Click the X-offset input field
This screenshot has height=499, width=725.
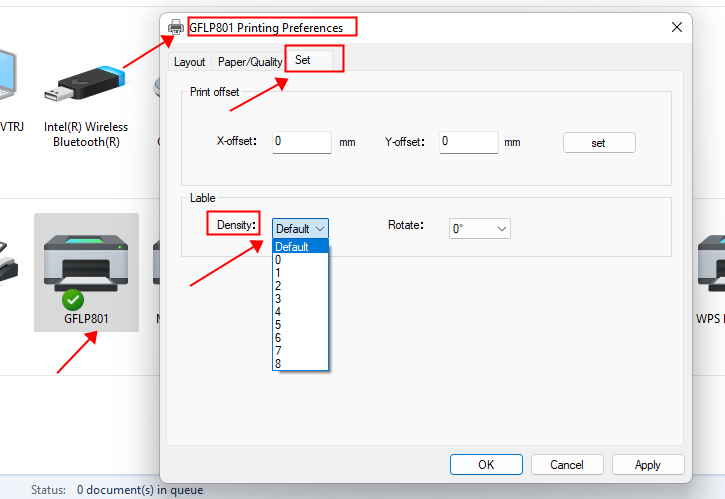[301, 142]
